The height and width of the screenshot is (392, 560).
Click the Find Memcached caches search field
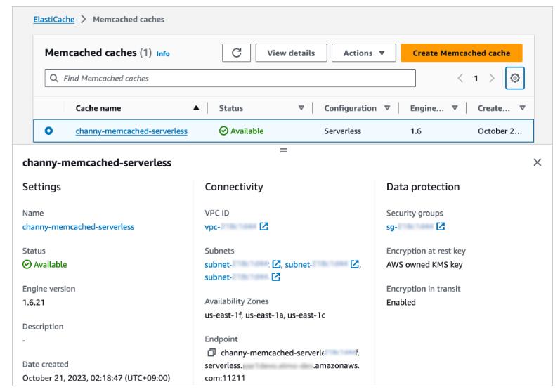[232, 77]
